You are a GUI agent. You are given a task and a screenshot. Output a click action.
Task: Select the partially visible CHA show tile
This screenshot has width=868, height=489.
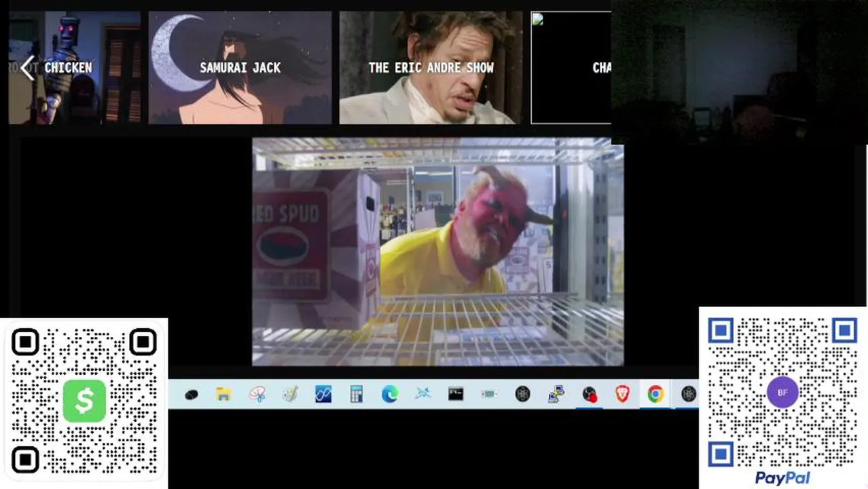571,68
